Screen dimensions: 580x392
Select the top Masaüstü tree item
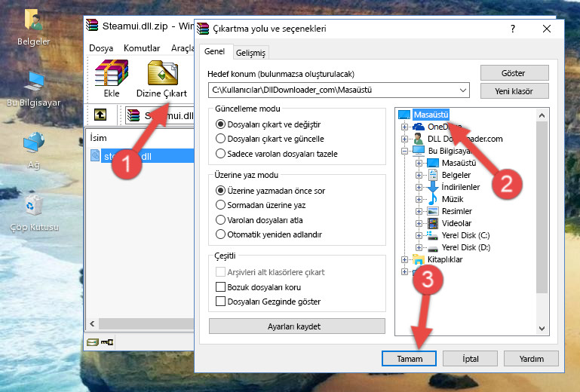[x=431, y=115]
